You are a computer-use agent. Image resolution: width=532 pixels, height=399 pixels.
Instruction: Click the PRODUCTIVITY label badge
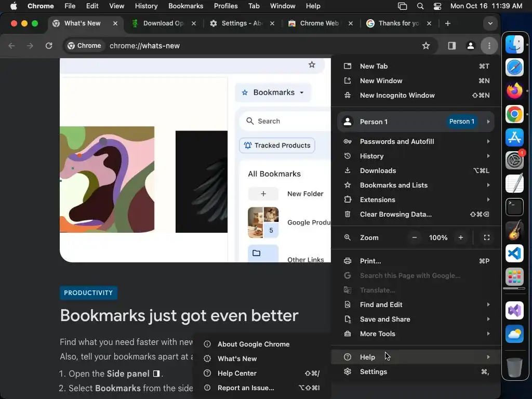click(x=88, y=293)
